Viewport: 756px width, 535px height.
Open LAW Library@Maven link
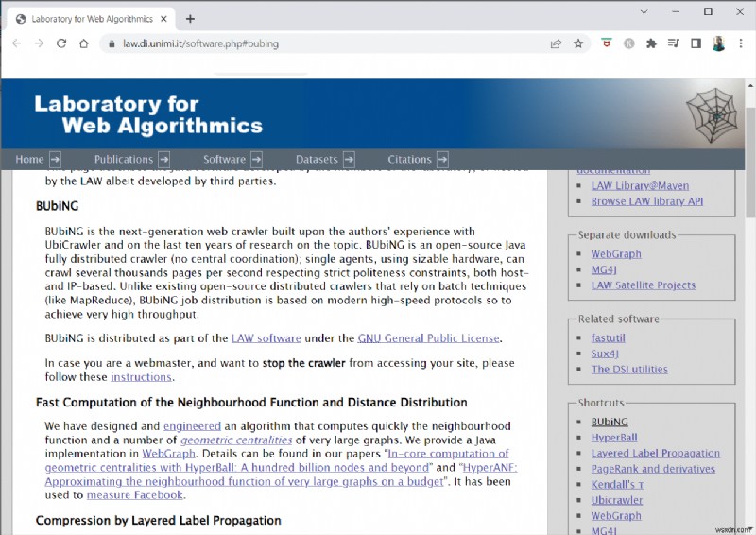point(640,185)
